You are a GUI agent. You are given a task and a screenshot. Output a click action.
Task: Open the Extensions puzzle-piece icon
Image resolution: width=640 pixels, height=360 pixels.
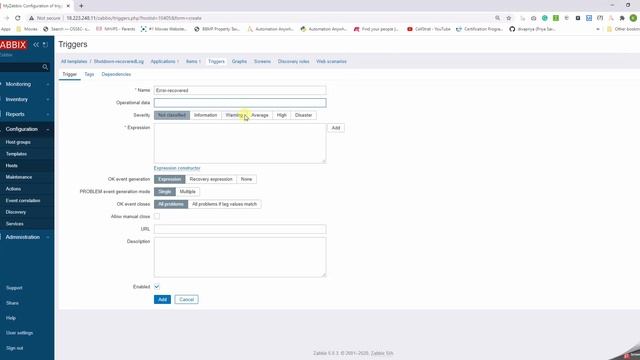622,18
